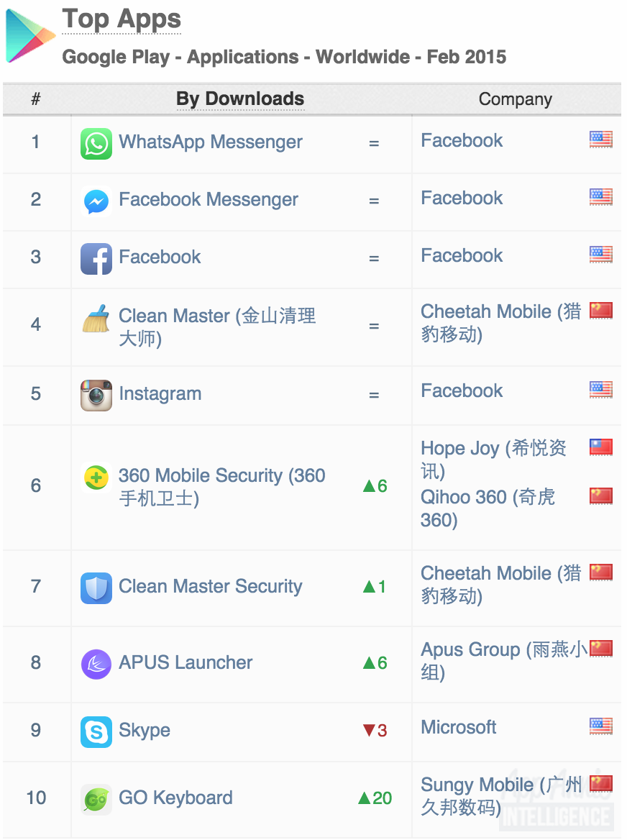Open the Top Apps title link

coord(122,20)
